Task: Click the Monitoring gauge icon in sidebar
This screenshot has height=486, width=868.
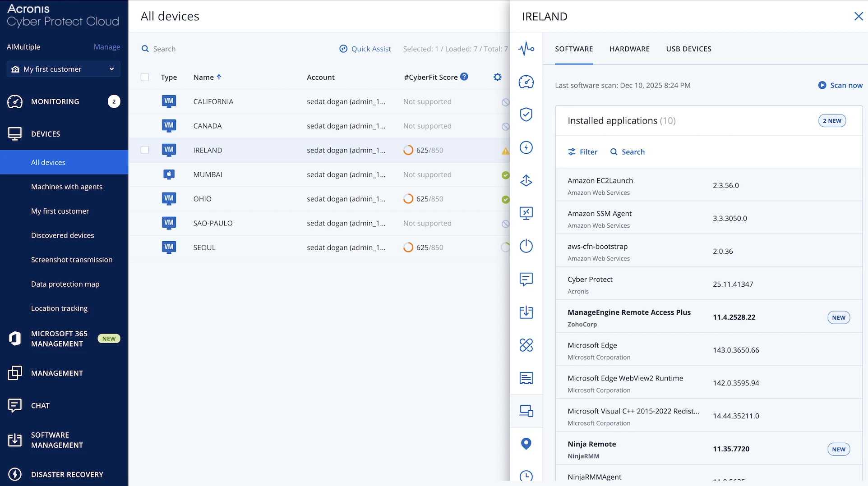Action: (15, 101)
